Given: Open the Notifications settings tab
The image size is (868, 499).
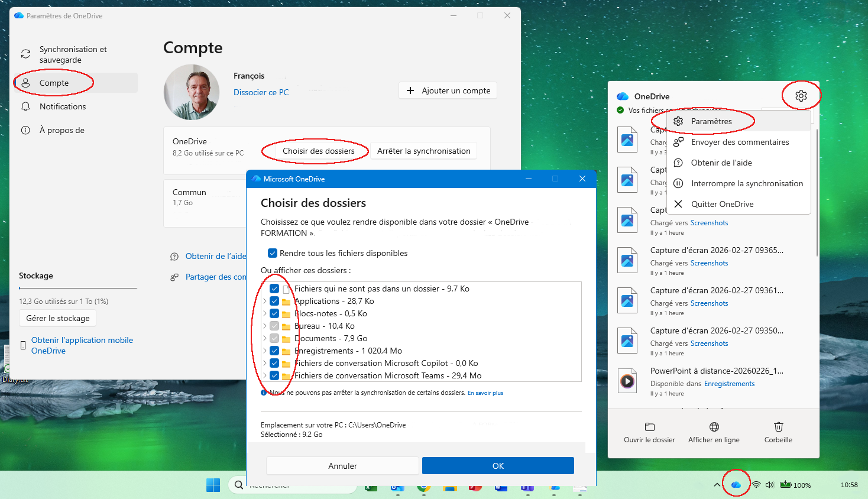Looking at the screenshot, I should (x=63, y=106).
